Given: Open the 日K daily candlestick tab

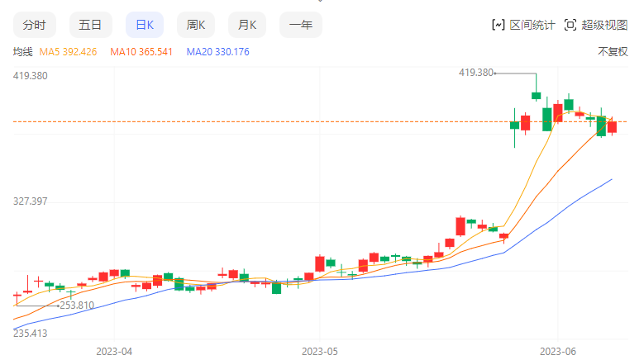Looking at the screenshot, I should (145, 25).
